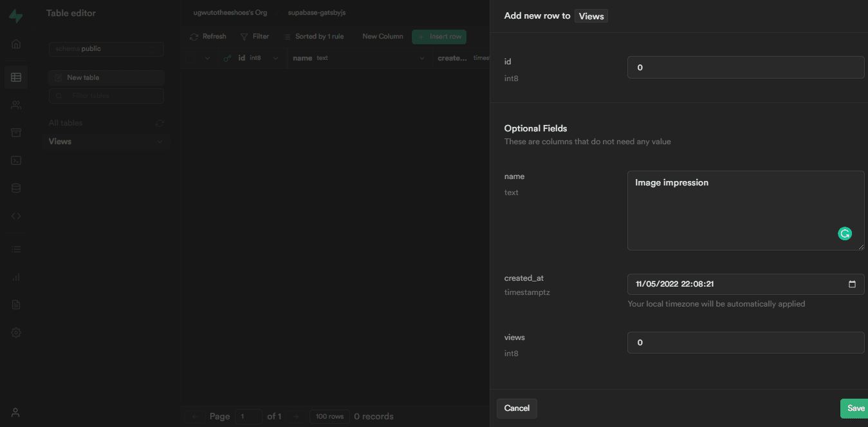
Task: Click the Cancel button
Action: pyautogui.click(x=517, y=408)
